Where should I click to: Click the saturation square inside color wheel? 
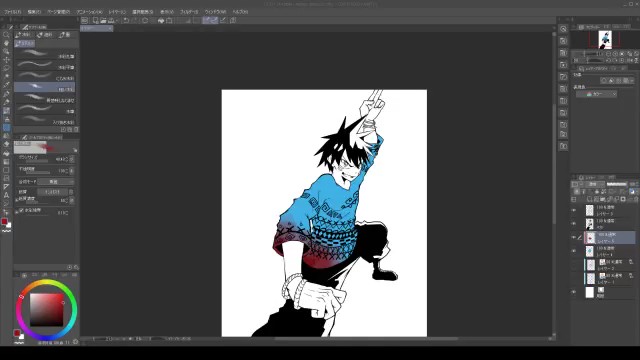(x=47, y=310)
